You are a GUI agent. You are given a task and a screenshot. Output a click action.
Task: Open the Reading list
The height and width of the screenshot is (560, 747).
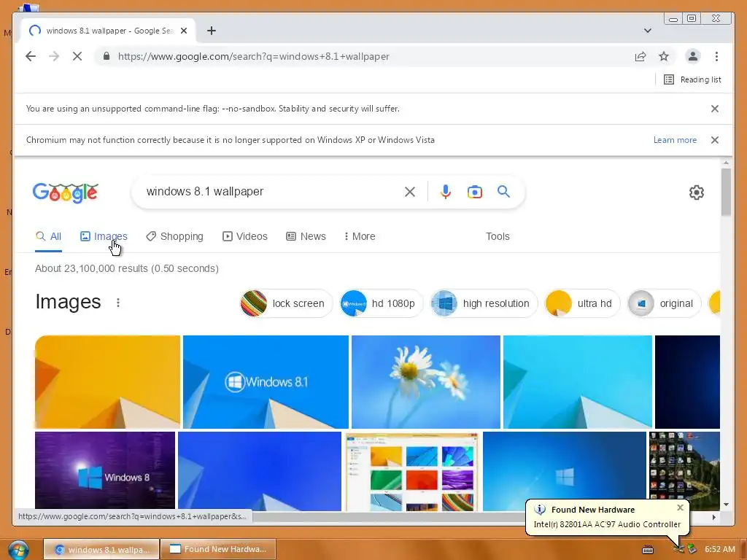[692, 79]
